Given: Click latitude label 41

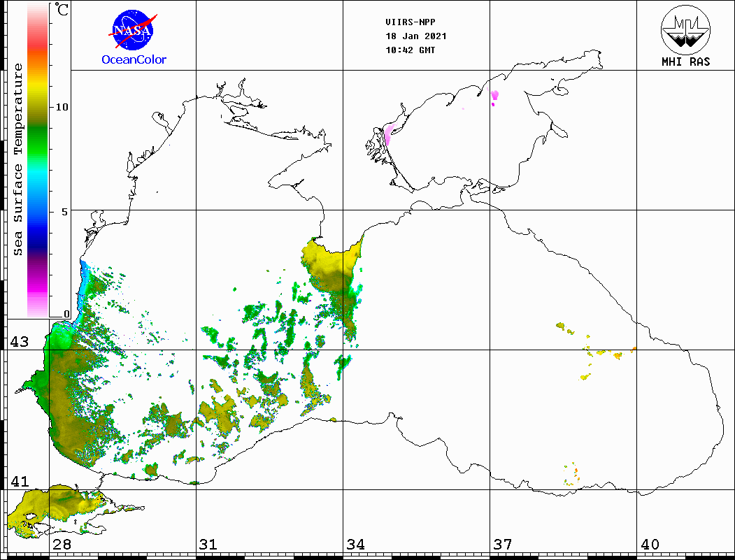Looking at the screenshot, I should click(19, 481).
